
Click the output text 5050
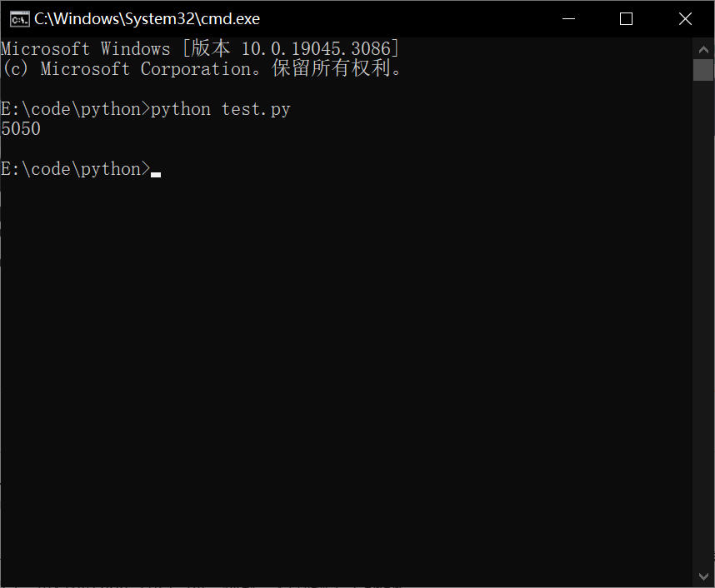21,128
